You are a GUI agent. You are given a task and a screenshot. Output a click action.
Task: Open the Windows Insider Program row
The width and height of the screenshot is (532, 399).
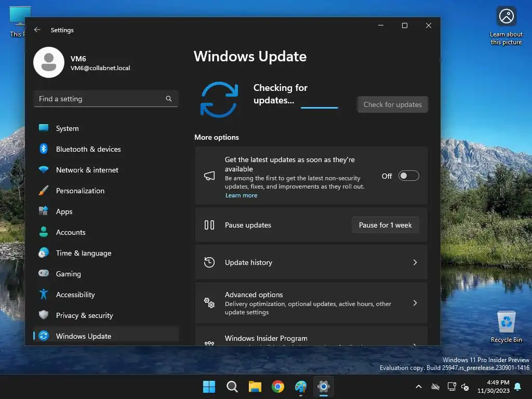(311, 336)
